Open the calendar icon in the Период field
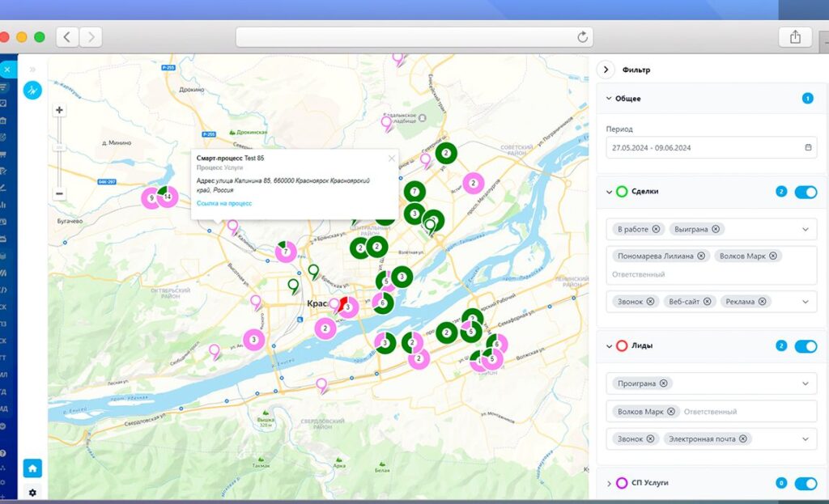 point(809,147)
